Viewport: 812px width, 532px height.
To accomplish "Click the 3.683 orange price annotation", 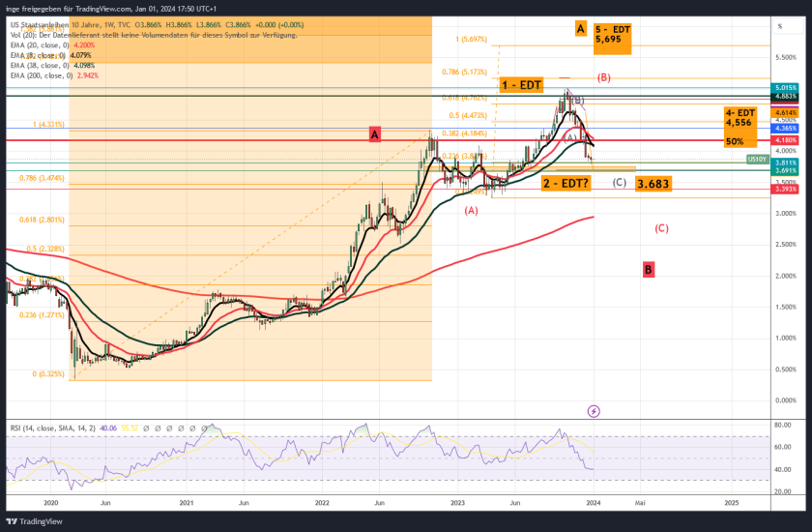I will [654, 183].
